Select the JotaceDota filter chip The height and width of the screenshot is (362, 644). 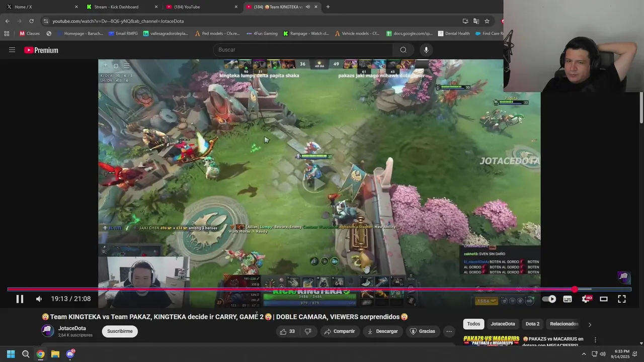click(503, 324)
